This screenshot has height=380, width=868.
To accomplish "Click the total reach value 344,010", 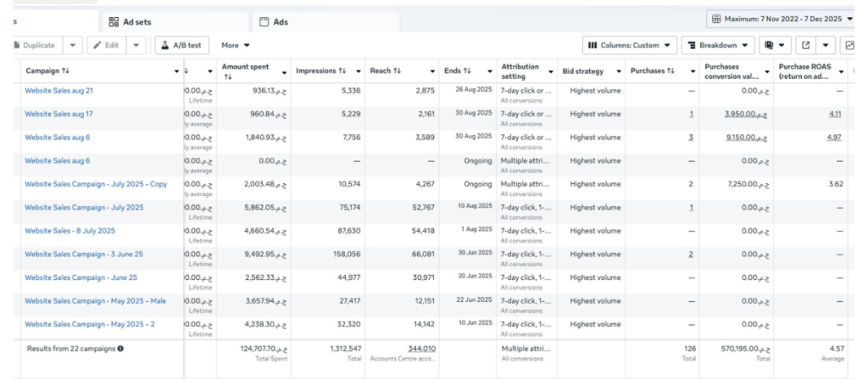I will click(421, 348).
